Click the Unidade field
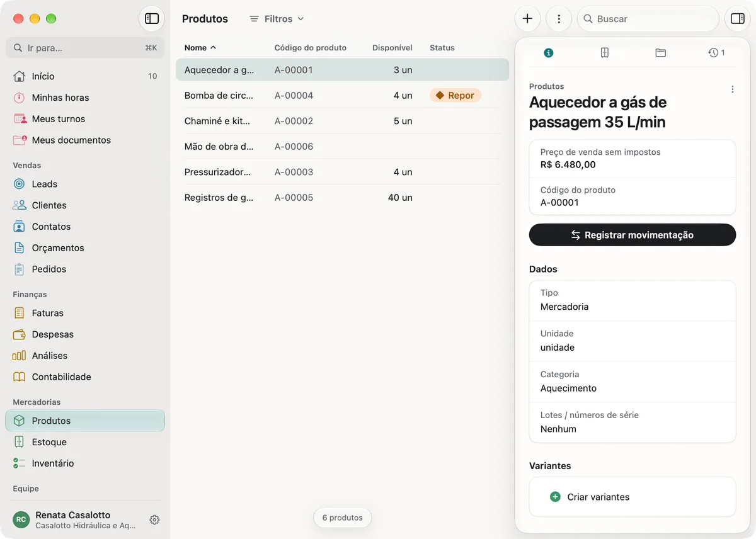756x539 pixels. (633, 341)
